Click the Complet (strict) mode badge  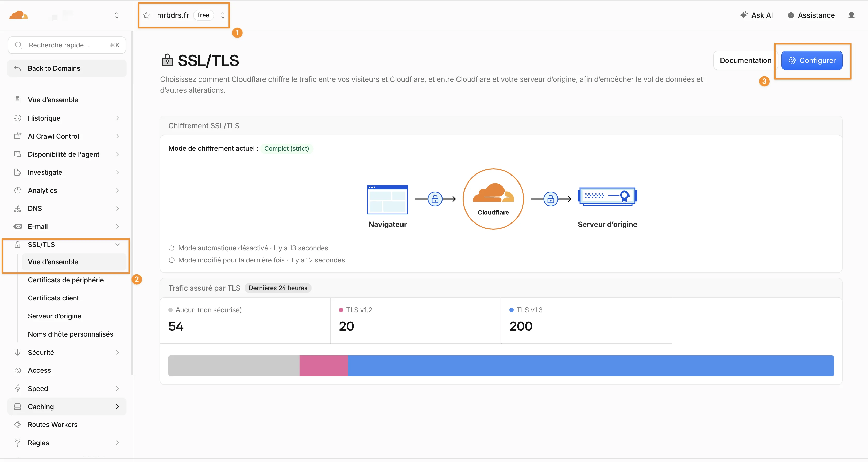pyautogui.click(x=286, y=148)
